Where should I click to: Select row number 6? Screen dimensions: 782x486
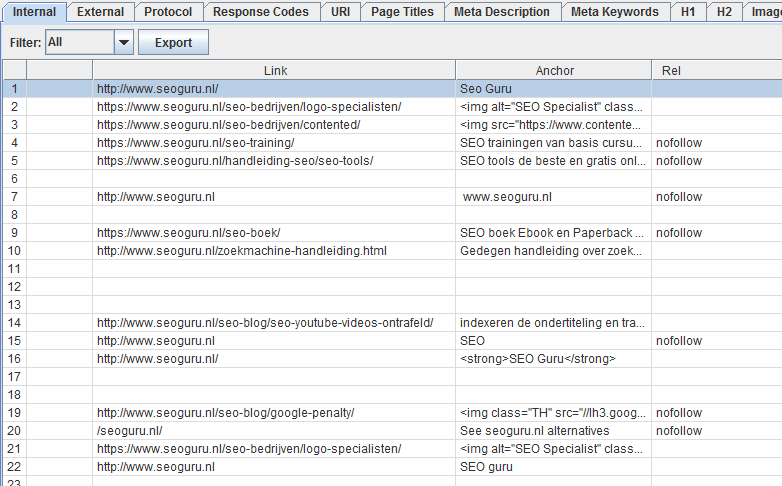[x=14, y=179]
